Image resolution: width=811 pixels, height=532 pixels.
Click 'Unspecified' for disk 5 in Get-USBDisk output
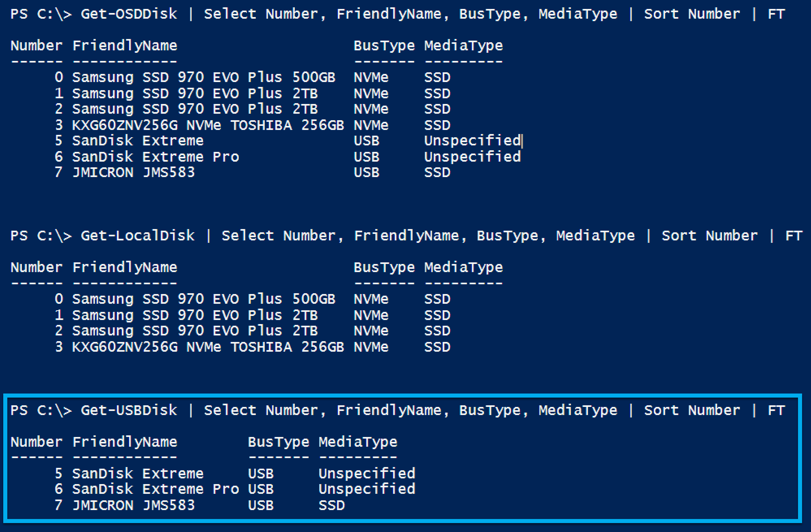[x=367, y=474]
